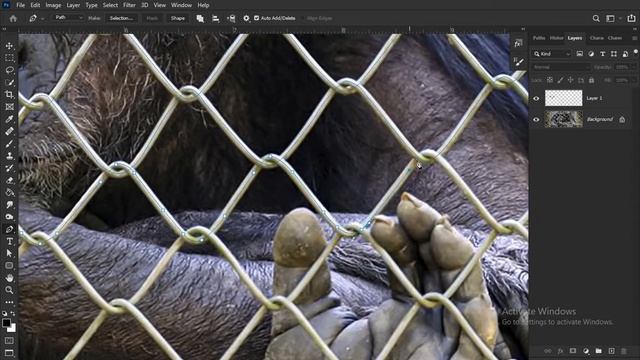Swap foreground and background colors icon

13,313
